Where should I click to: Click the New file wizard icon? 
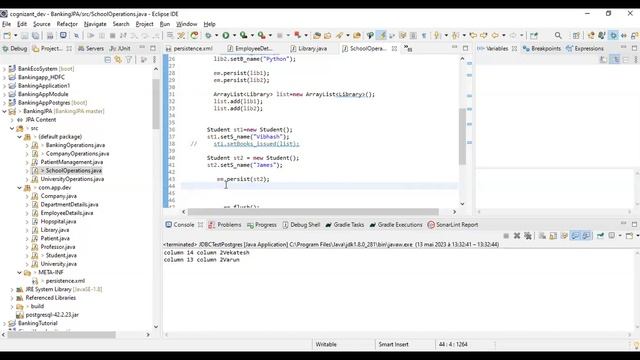pos(7,36)
